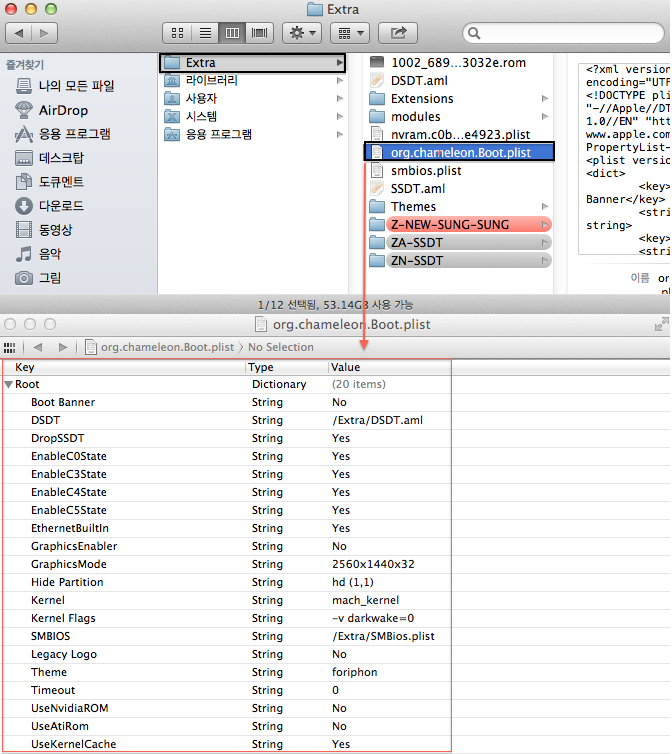Image resolution: width=672 pixels, height=754 pixels.
Task: Select org.chameleon.Boot.plist file
Action: (459, 152)
